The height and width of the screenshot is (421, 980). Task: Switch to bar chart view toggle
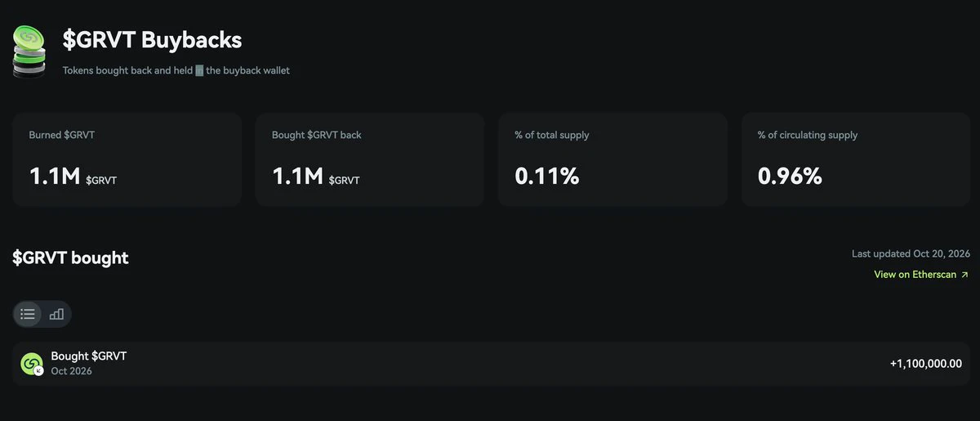[56, 314]
